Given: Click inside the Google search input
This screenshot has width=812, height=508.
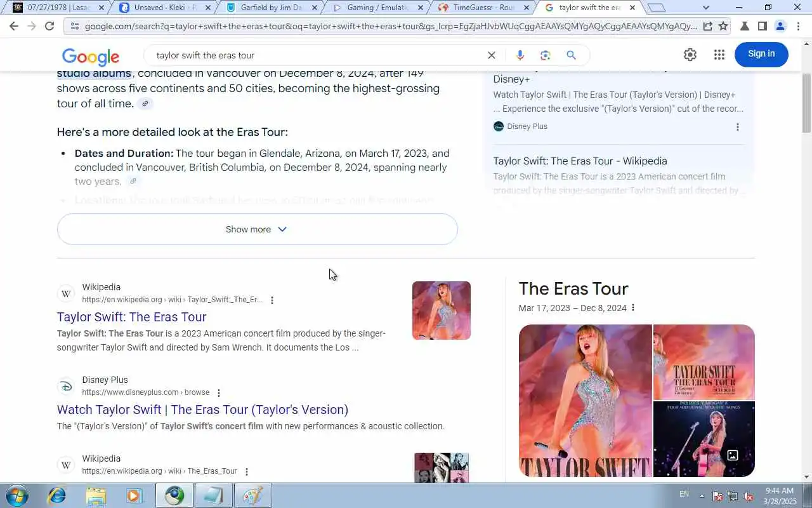Looking at the screenshot, I should pos(317,55).
